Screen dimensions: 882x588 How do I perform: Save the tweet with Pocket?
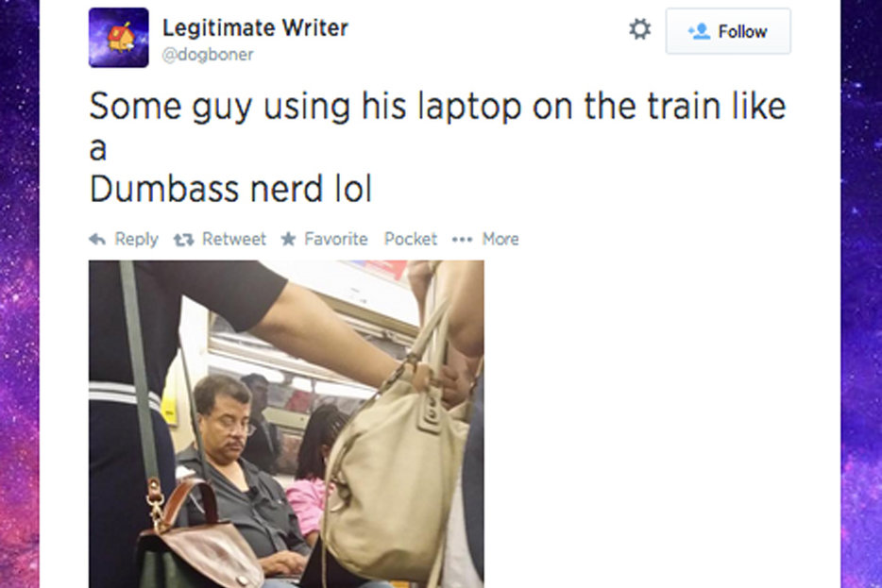(x=411, y=239)
